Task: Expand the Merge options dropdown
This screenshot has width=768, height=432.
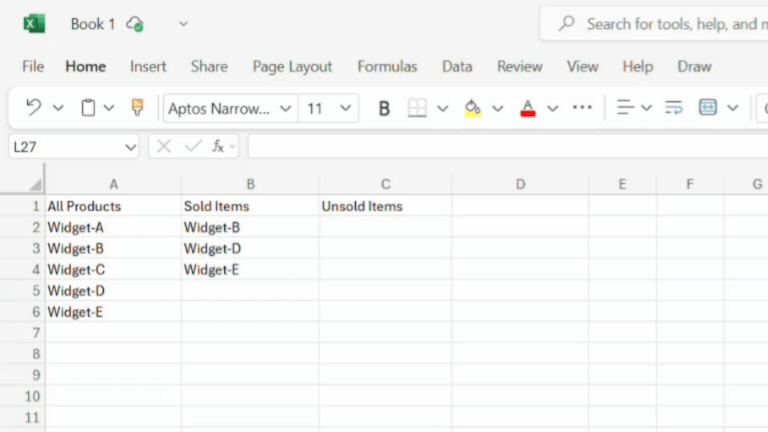Action: coord(732,108)
